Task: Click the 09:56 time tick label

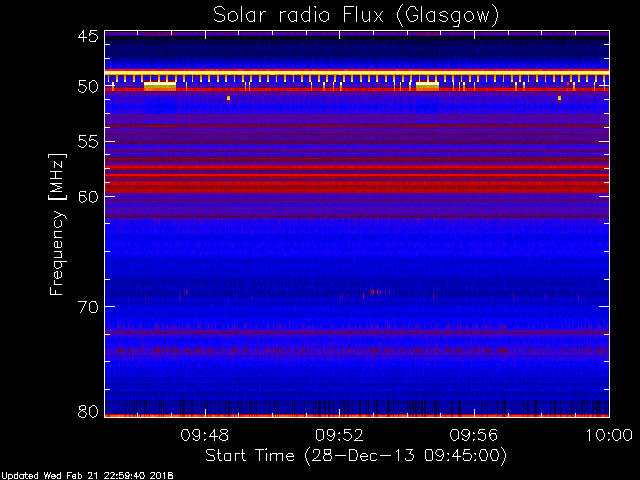Action: coord(473,435)
